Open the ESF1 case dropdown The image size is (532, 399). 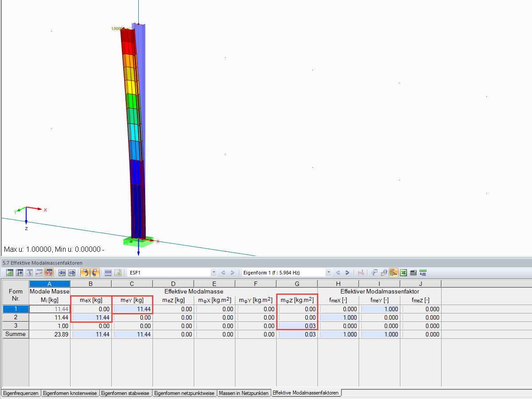click(213, 272)
